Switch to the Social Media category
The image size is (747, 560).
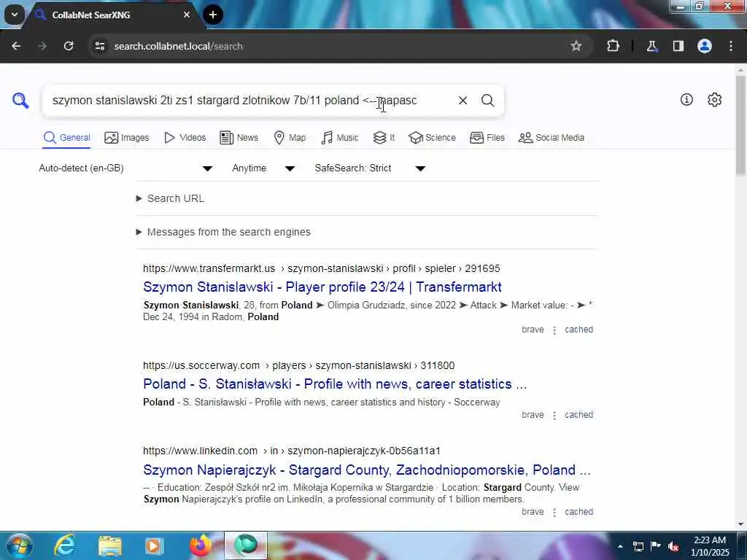point(551,138)
